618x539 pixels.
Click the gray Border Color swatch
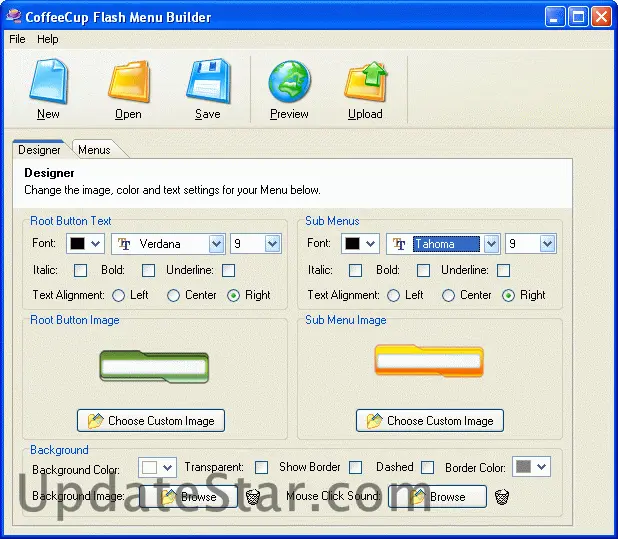pos(523,467)
